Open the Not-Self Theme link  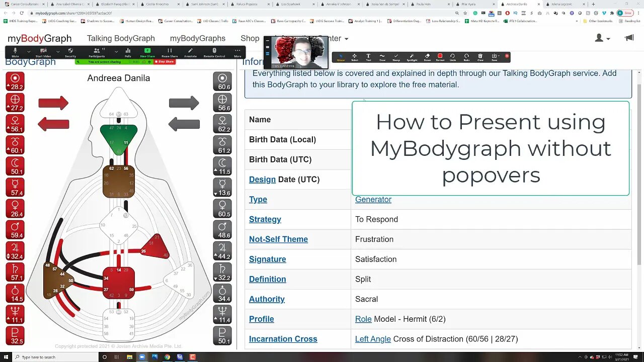point(278,239)
